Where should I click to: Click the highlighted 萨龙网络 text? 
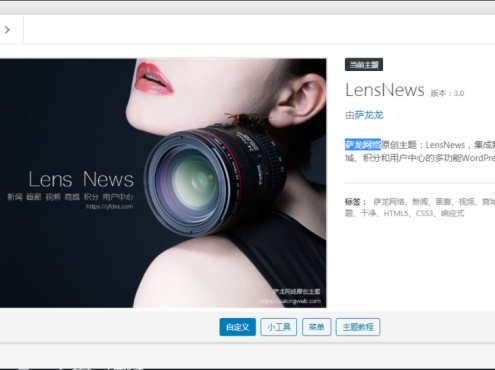coord(363,145)
